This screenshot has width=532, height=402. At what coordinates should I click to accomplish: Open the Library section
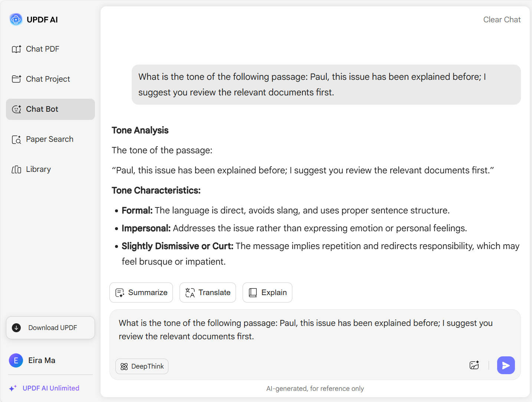coord(38,169)
